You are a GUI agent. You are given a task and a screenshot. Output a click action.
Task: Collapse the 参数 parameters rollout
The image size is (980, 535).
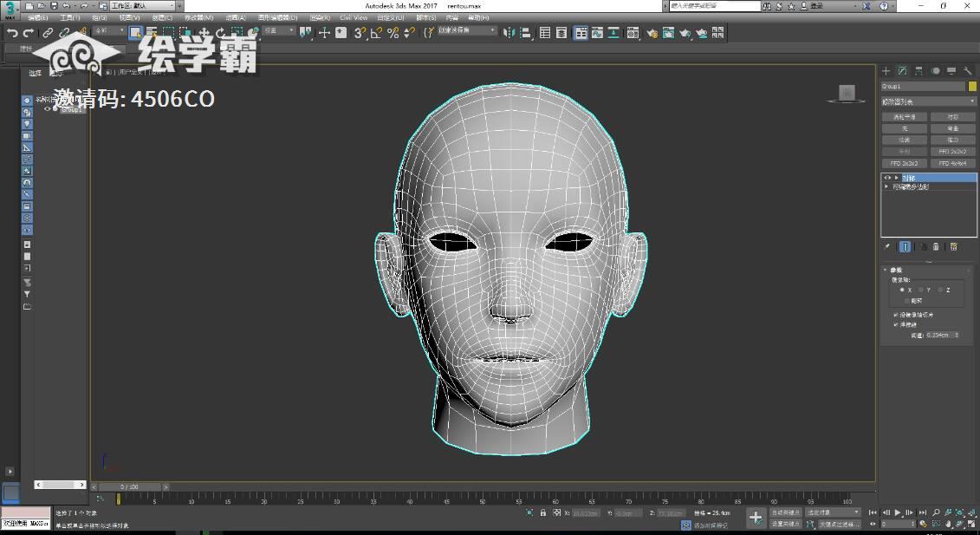[895, 270]
